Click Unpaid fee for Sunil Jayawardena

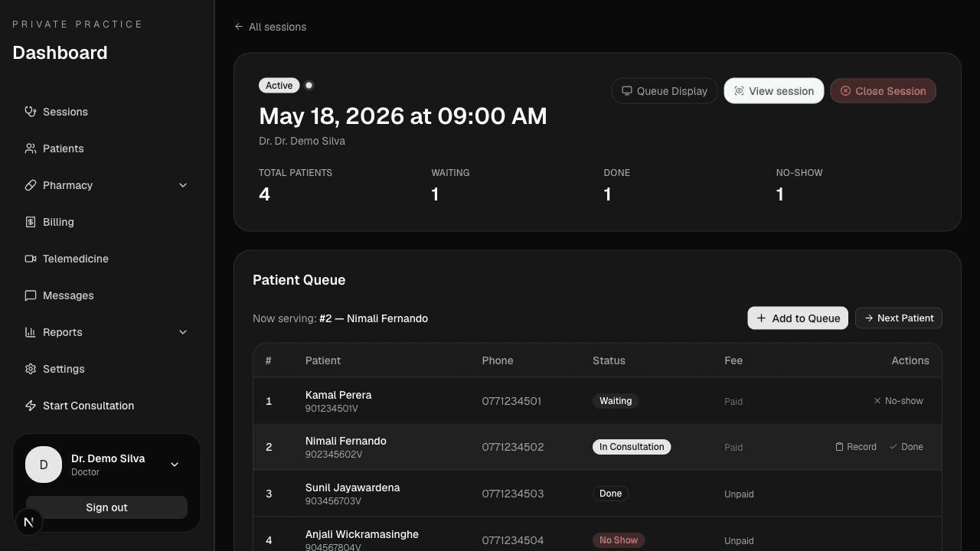[x=739, y=494]
